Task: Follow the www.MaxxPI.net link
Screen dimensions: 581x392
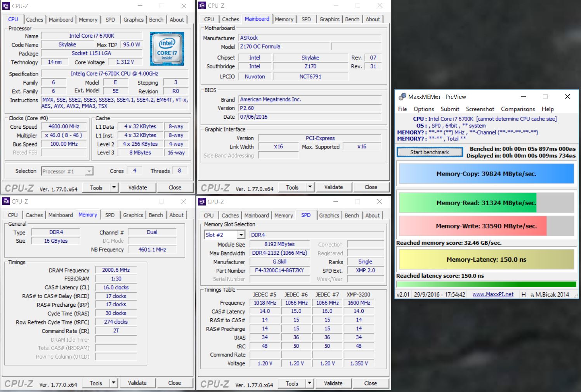Action: 493,294
